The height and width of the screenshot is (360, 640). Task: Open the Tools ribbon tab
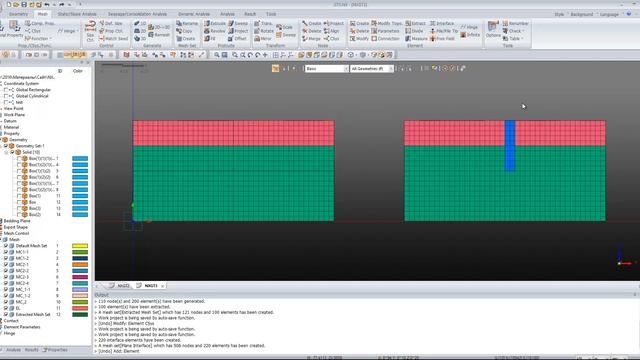click(271, 14)
